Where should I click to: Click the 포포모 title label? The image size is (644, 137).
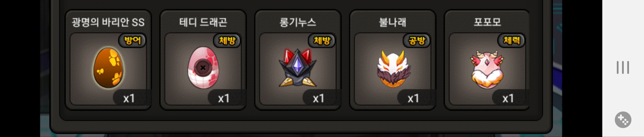tap(487, 22)
